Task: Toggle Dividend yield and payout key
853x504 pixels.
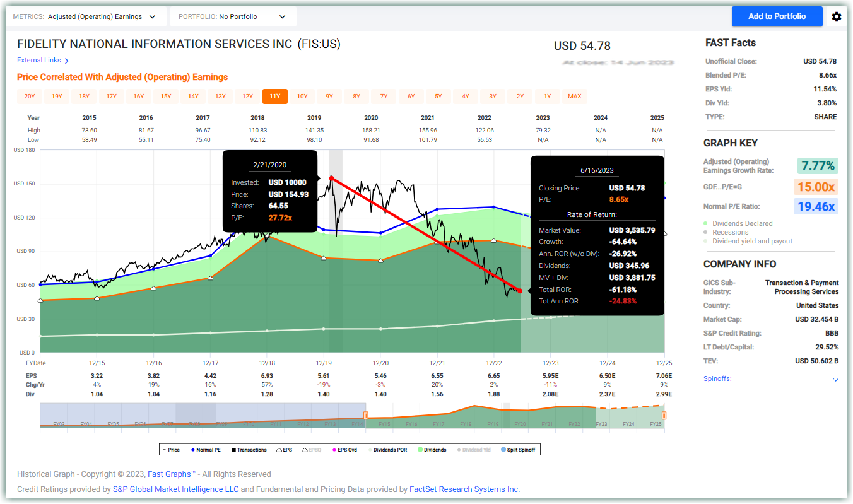Action: (748, 241)
